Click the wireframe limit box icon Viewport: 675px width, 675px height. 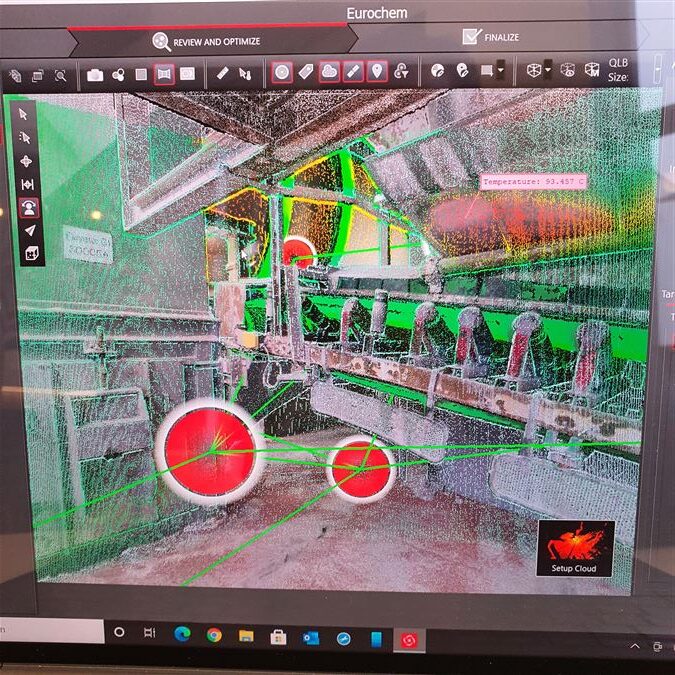click(534, 70)
